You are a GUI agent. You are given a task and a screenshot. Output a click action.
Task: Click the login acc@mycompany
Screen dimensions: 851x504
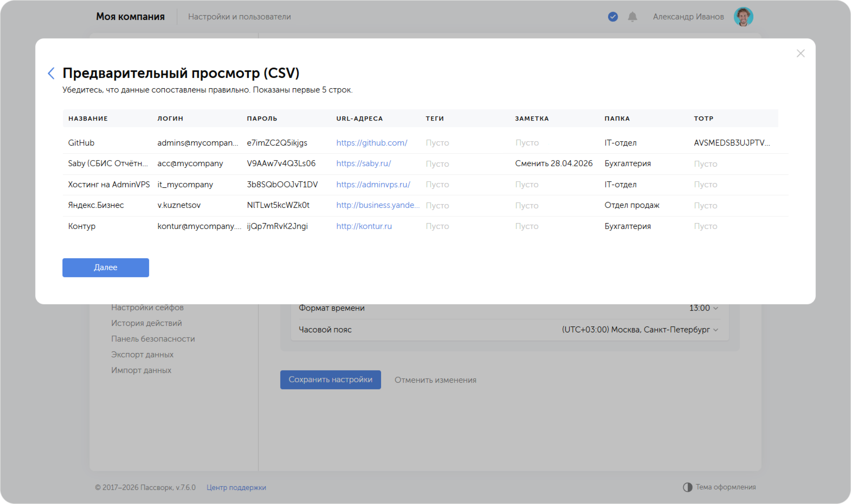(190, 164)
